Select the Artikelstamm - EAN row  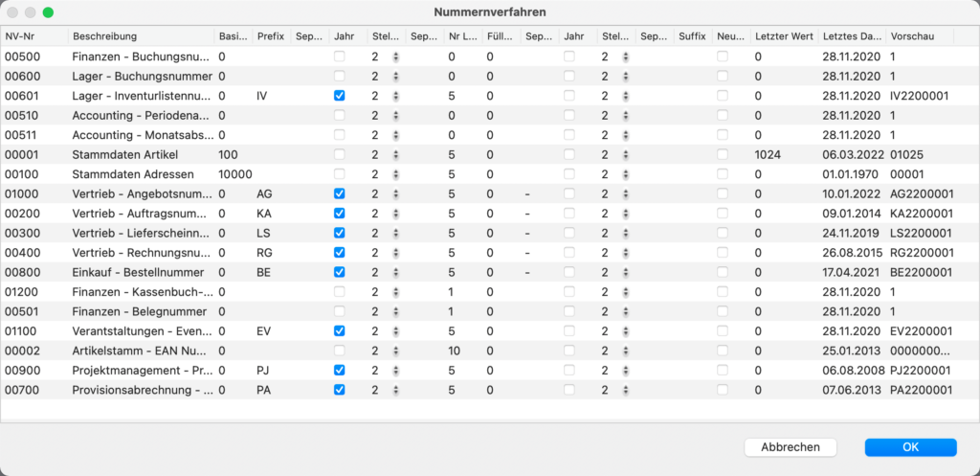tap(141, 351)
